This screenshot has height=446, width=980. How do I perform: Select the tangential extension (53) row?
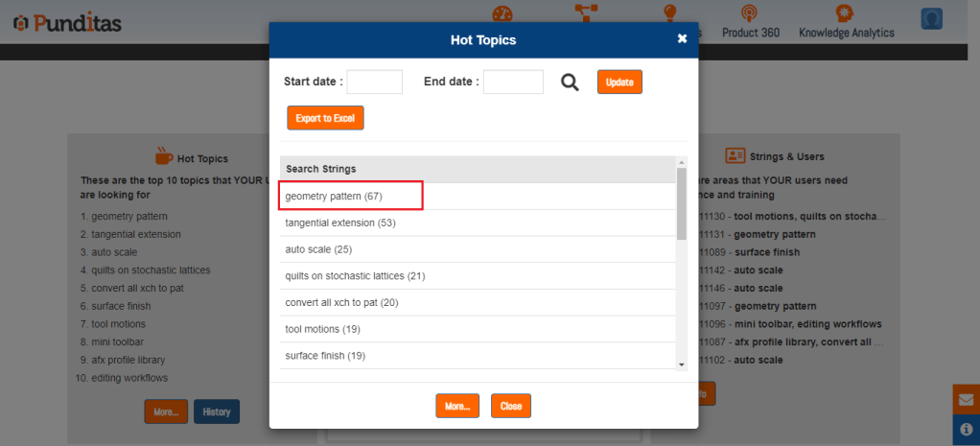[x=340, y=223]
